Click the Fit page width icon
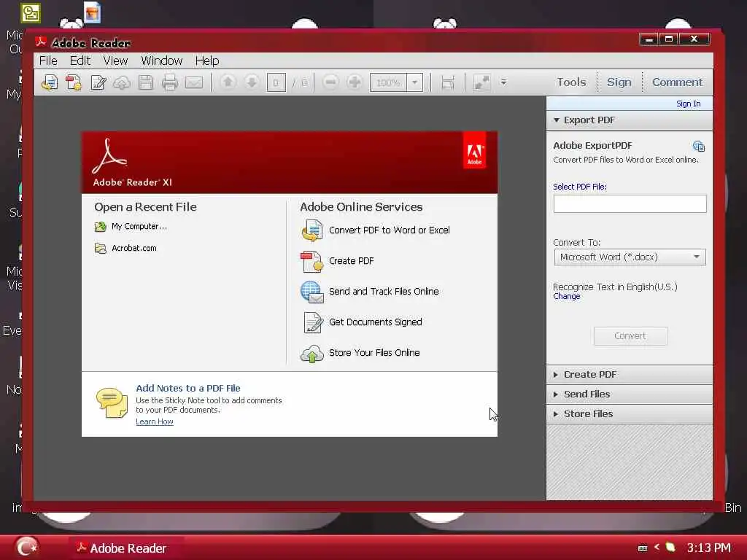Viewport: 747px width, 560px height. click(x=448, y=82)
